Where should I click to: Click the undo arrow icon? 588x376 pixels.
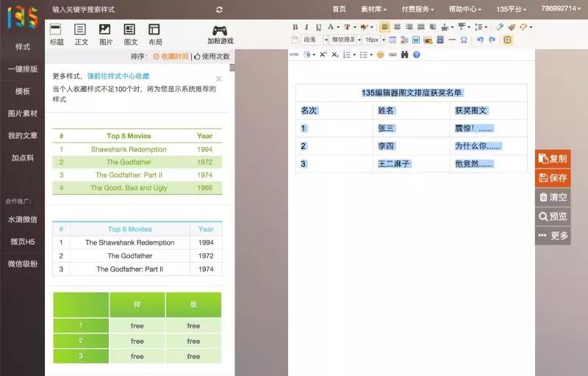pyautogui.click(x=480, y=40)
